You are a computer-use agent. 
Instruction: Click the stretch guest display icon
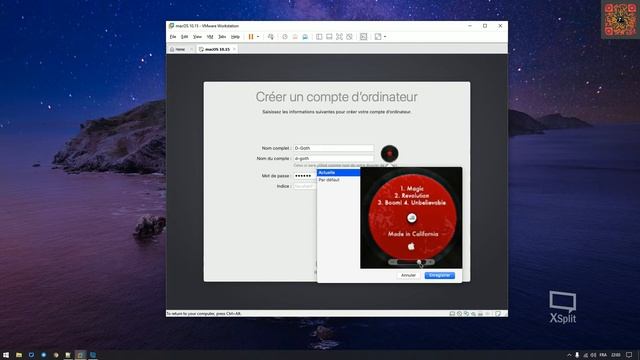(378, 37)
